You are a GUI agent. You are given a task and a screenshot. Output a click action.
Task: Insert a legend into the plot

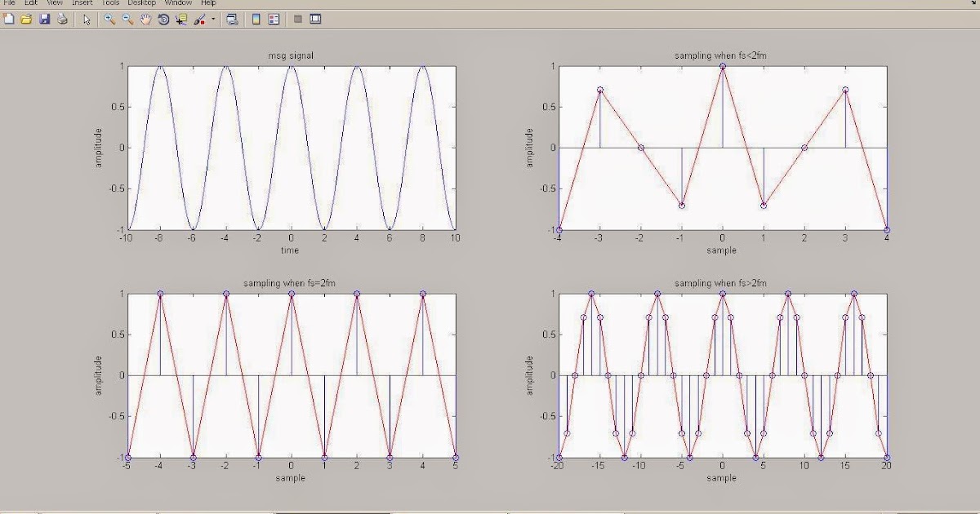[273, 20]
